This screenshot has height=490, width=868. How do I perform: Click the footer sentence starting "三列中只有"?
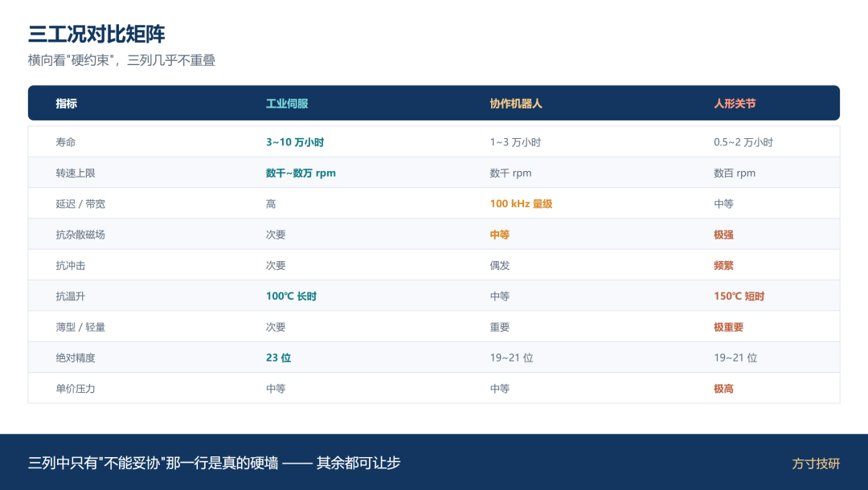[215, 463]
